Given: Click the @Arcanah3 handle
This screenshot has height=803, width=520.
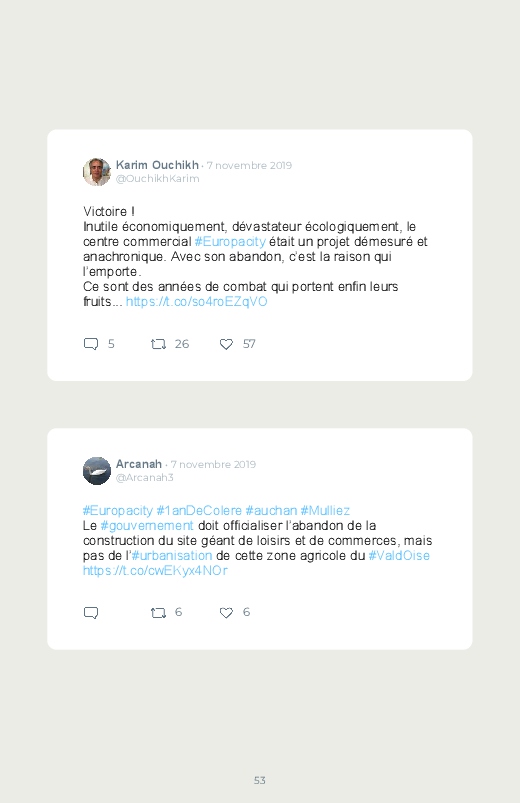Looking at the screenshot, I should click(x=144, y=477).
